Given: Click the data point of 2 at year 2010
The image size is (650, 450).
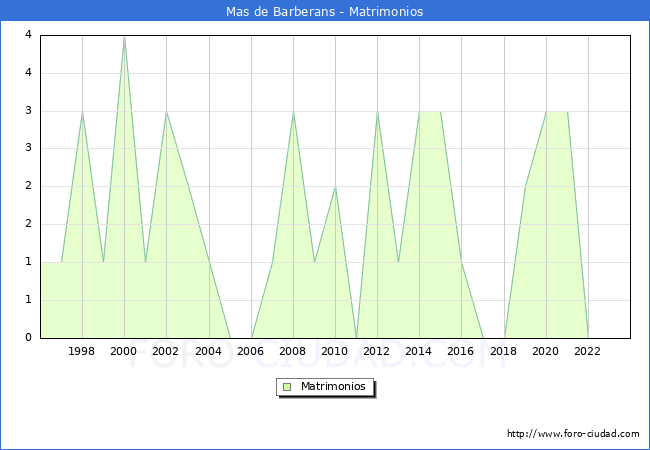Looking at the screenshot, I should 335,187.
